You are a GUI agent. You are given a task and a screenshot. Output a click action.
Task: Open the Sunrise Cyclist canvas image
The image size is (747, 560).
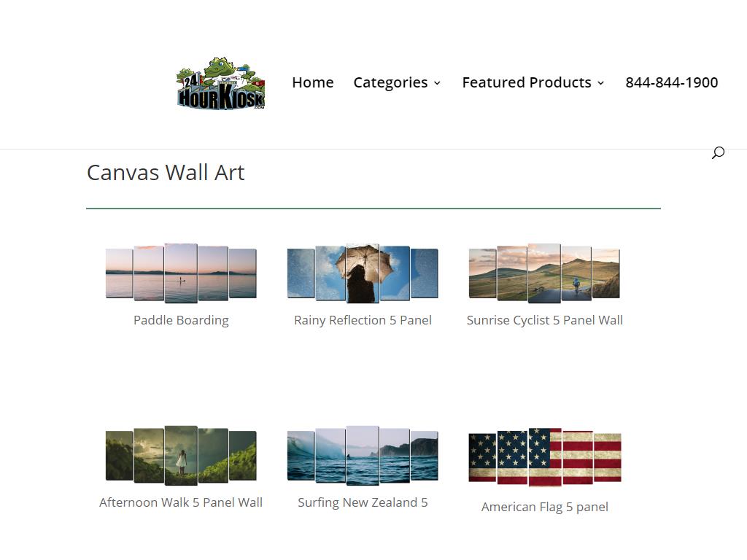[544, 273]
